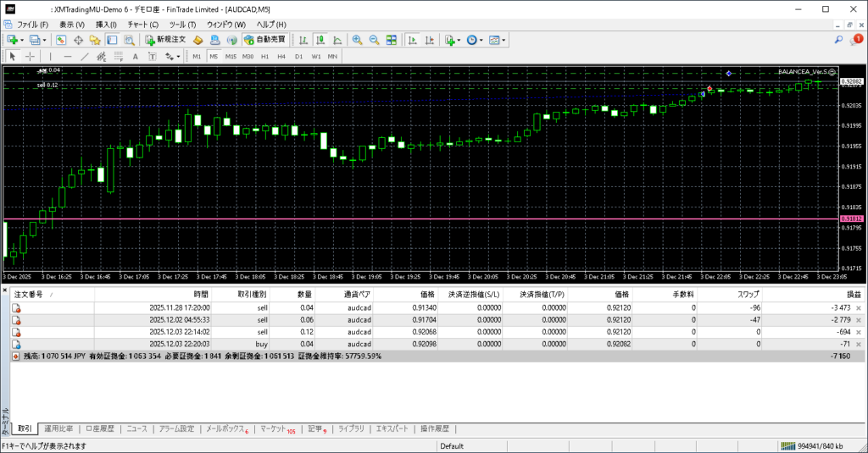This screenshot has width=868, height=453.
Task: Expand the indicators list dropdown
Action: (x=459, y=40)
